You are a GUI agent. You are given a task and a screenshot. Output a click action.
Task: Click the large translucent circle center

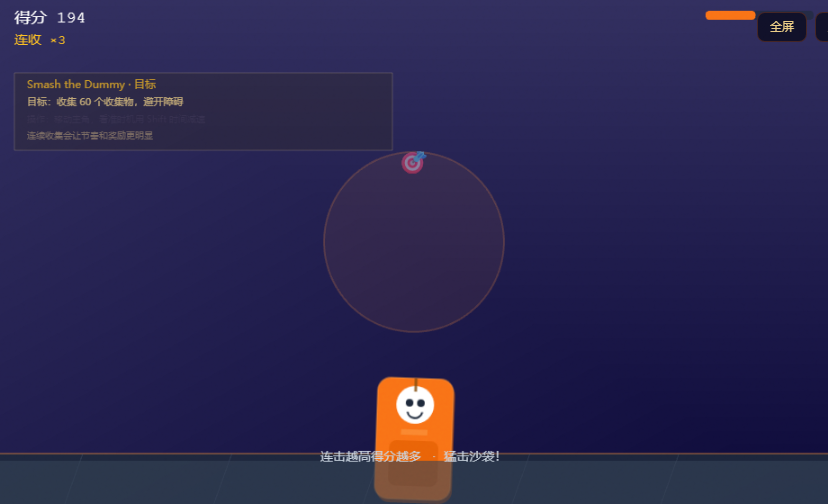[414, 242]
